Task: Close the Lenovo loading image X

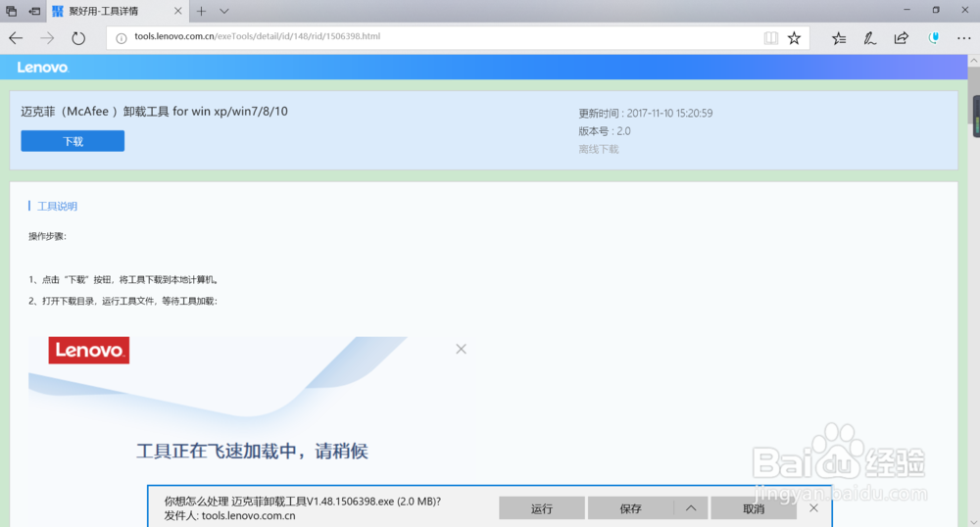Action: (461, 349)
